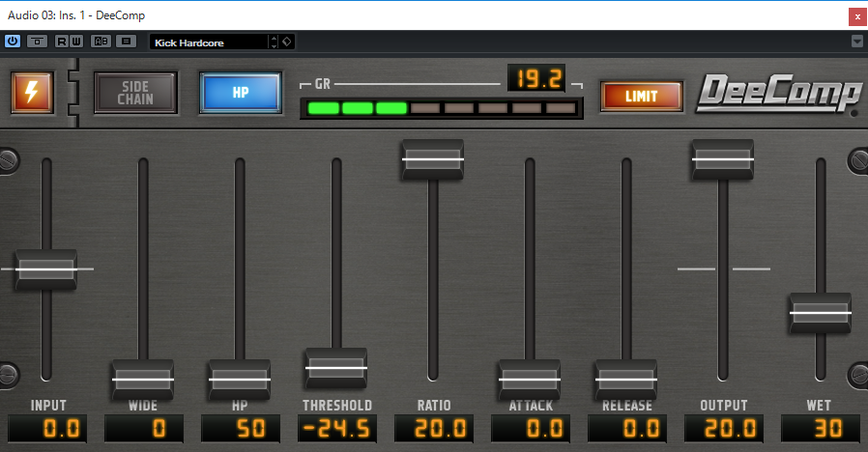
Task: Click the RELEASE fader handle
Action: [x=626, y=380]
